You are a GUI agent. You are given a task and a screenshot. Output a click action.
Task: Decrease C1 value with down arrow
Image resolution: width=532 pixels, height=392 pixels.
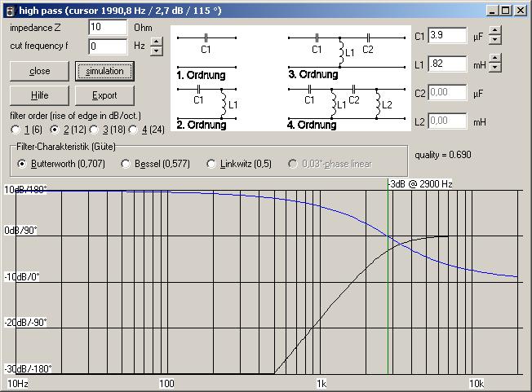click(495, 40)
